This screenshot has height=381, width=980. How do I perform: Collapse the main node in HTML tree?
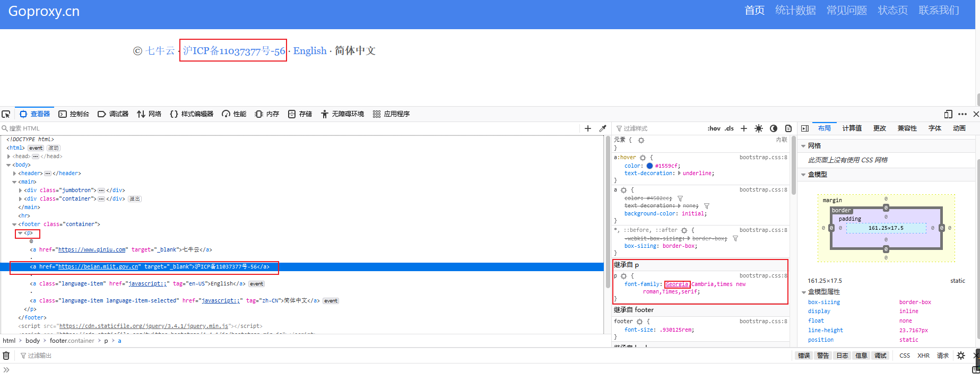click(x=14, y=182)
